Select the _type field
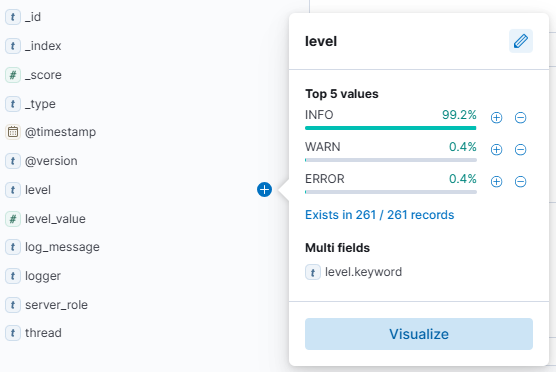556x372 pixels. pos(40,104)
